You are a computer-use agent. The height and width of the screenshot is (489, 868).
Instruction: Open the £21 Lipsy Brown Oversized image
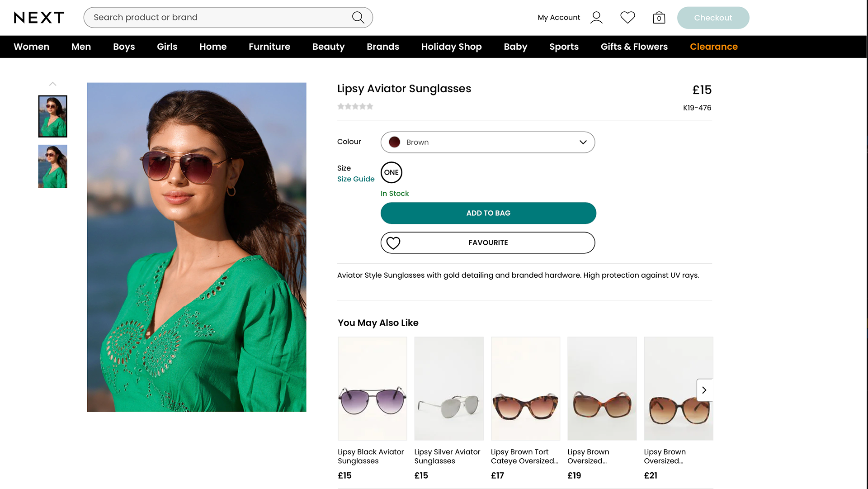coord(679,389)
